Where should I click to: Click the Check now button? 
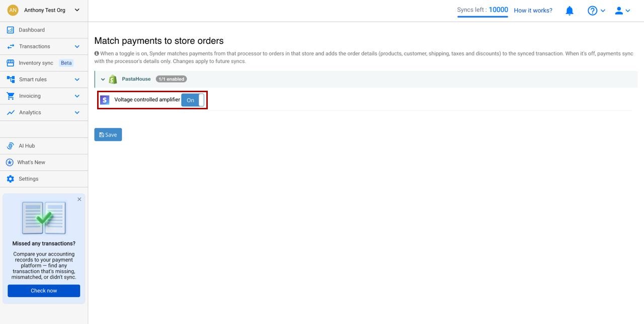click(44, 291)
